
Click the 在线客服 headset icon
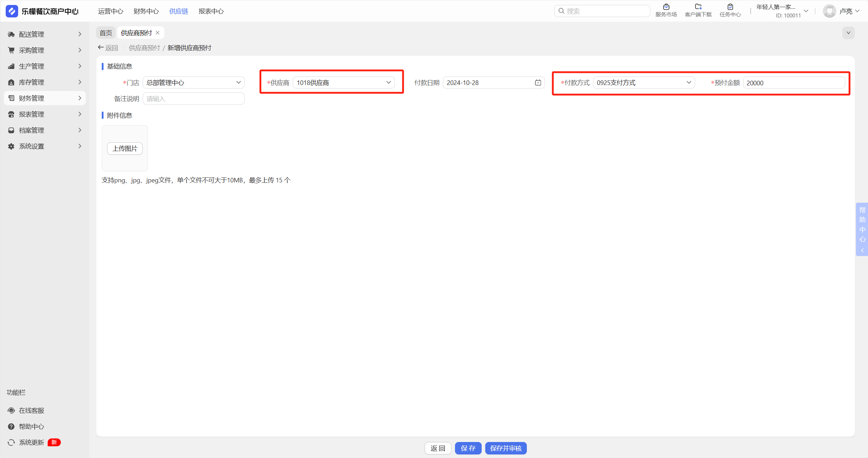11,410
